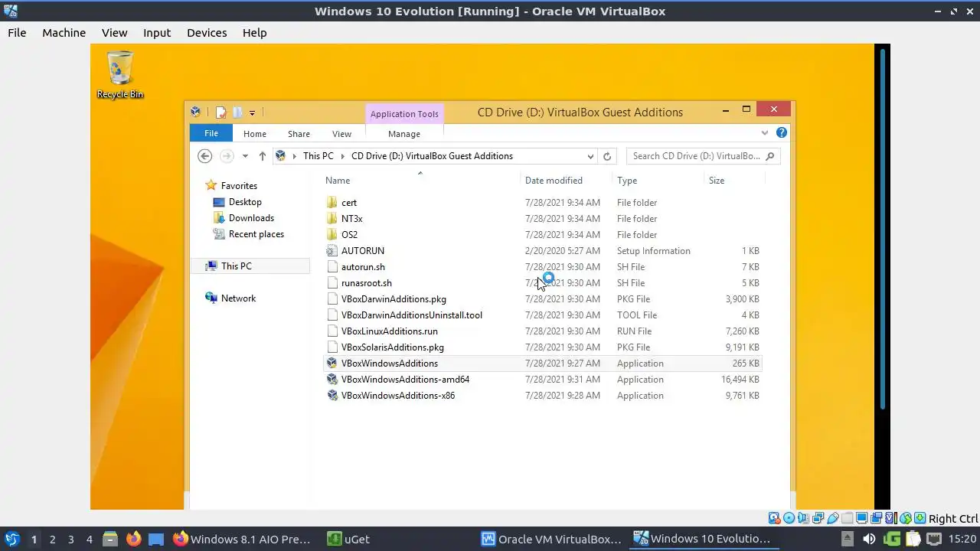Click the display settings status icon
This screenshot has height=551, width=980.
[861, 518]
